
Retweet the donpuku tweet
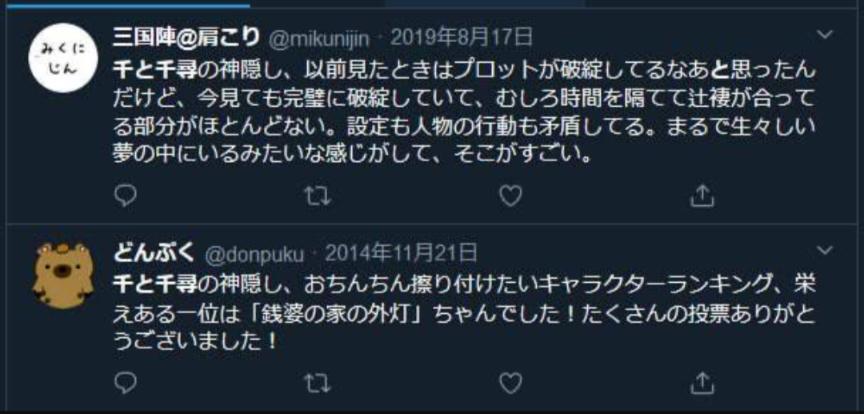pos(317,382)
